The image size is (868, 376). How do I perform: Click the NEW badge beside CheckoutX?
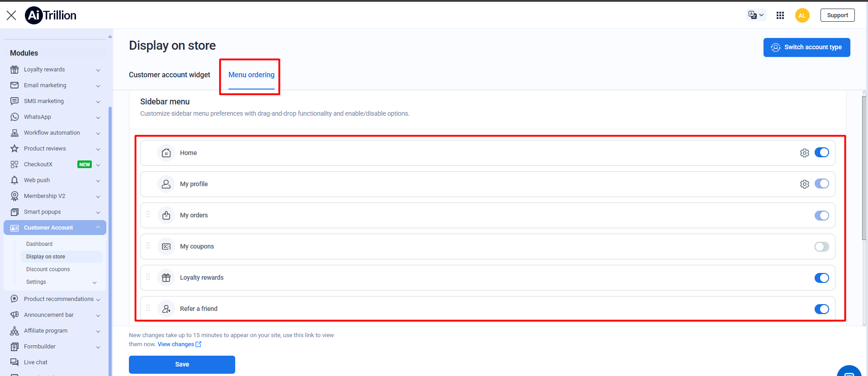[85, 164]
